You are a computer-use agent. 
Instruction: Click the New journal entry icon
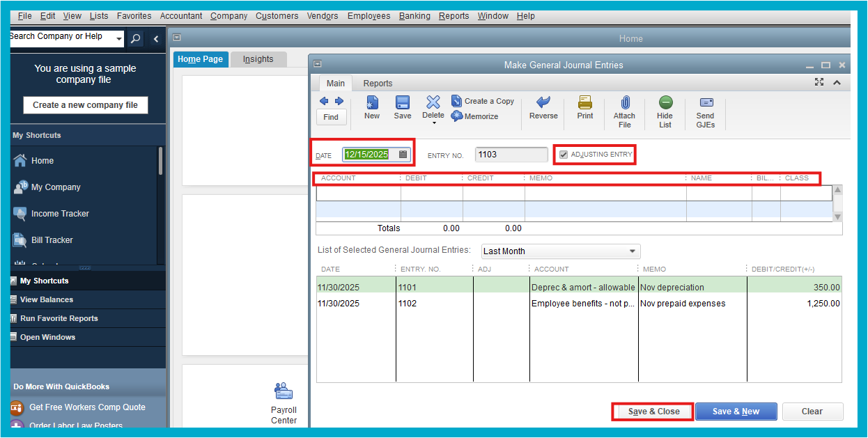point(372,103)
